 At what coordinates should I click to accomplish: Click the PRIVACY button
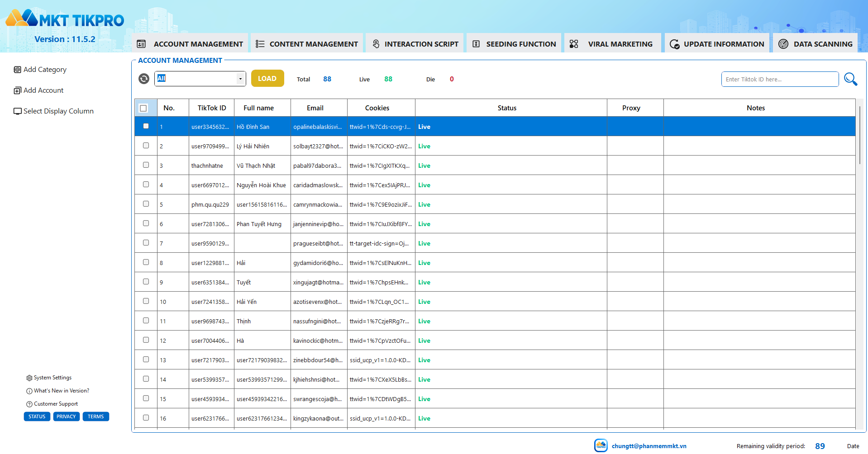pos(67,416)
